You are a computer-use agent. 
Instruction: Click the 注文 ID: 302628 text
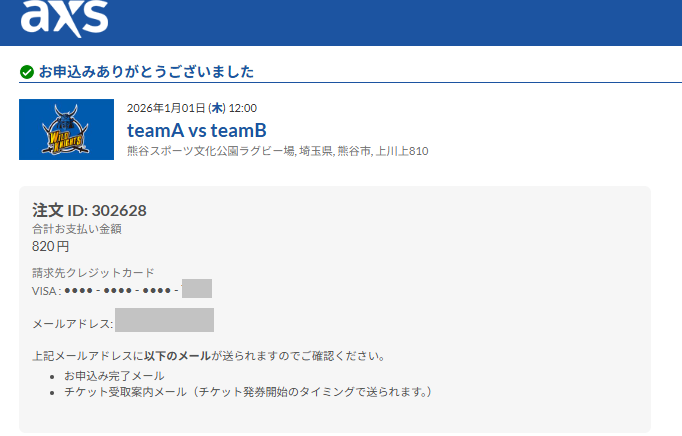pos(89,211)
